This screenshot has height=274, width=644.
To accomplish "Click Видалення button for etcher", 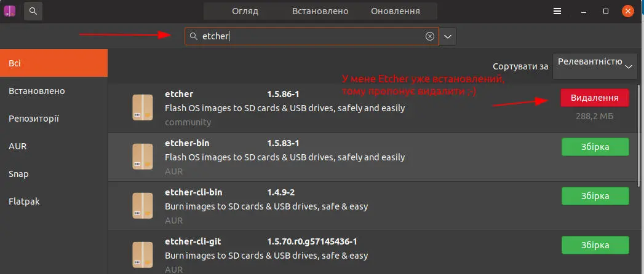I will (595, 98).
